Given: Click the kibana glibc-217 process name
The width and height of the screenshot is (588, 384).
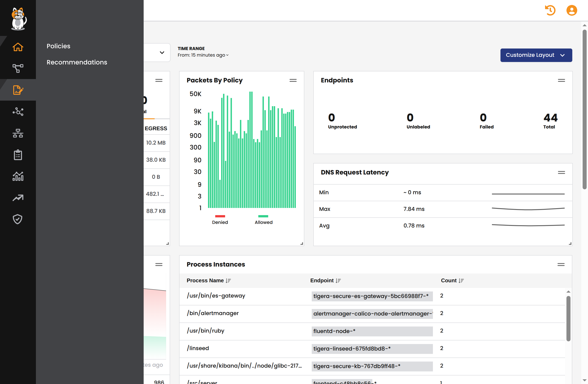Looking at the screenshot, I should pos(244,366).
